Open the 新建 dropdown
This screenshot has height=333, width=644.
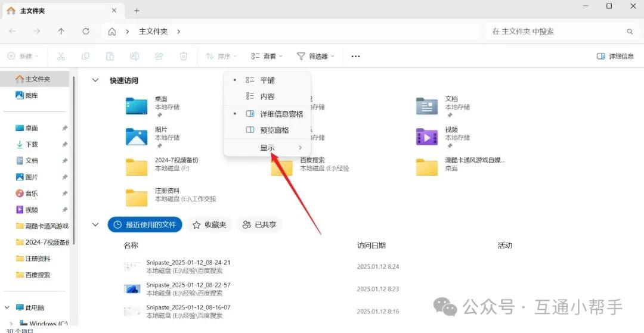(23, 56)
